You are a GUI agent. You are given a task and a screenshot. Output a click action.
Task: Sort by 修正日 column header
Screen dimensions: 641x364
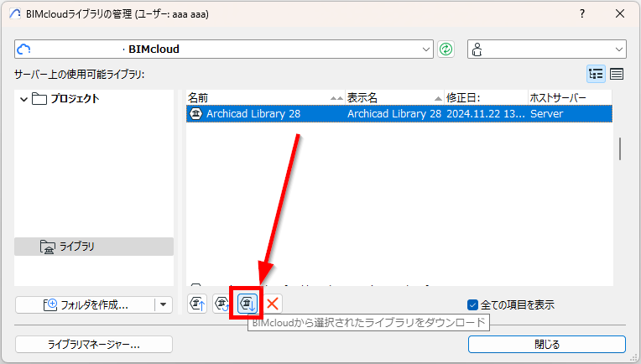tap(487, 98)
